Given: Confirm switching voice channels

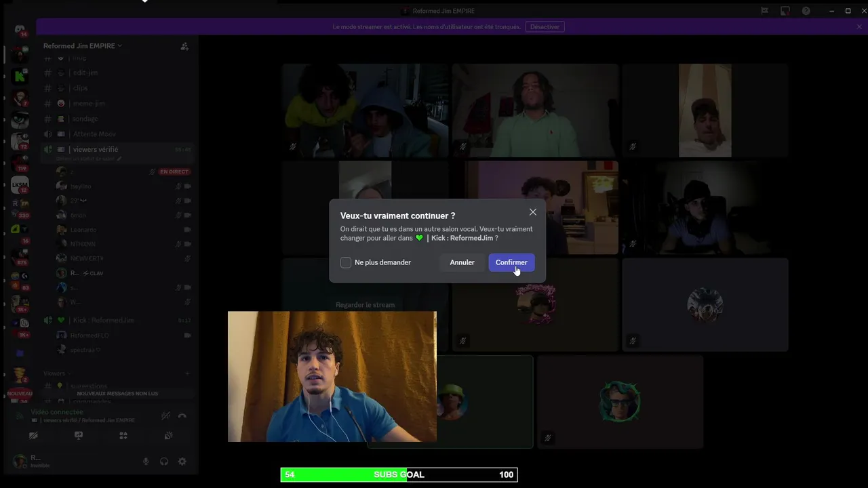Looking at the screenshot, I should (511, 262).
